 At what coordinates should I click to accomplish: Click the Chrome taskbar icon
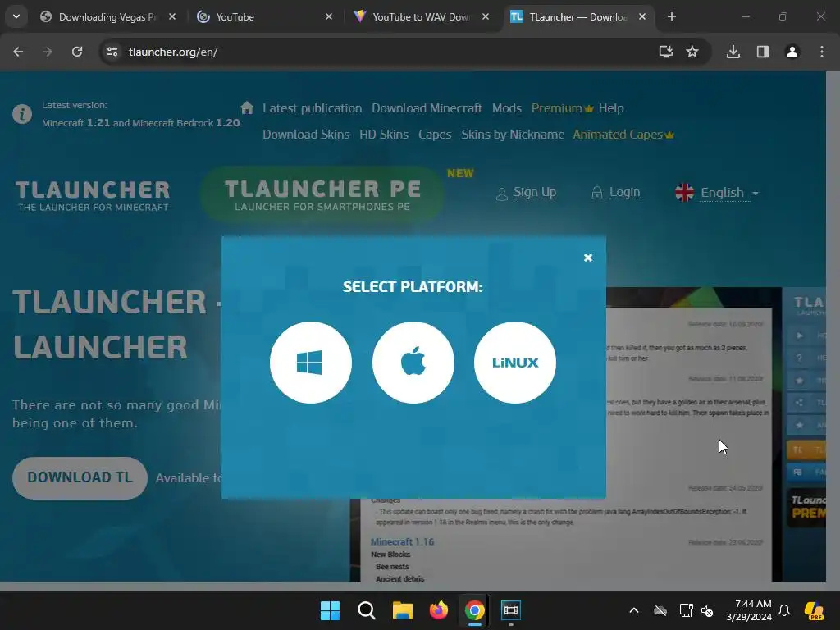(475, 610)
